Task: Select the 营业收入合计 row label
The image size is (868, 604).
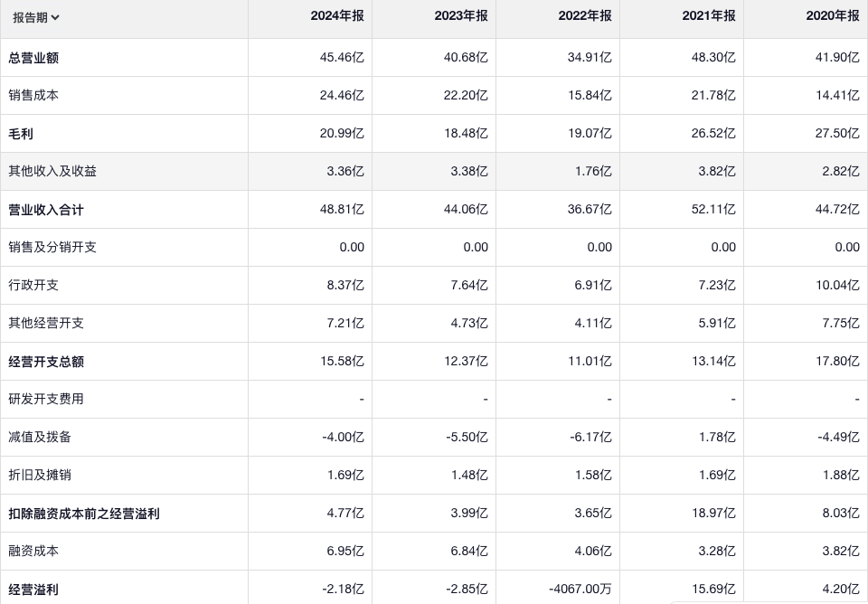Action: point(46,210)
